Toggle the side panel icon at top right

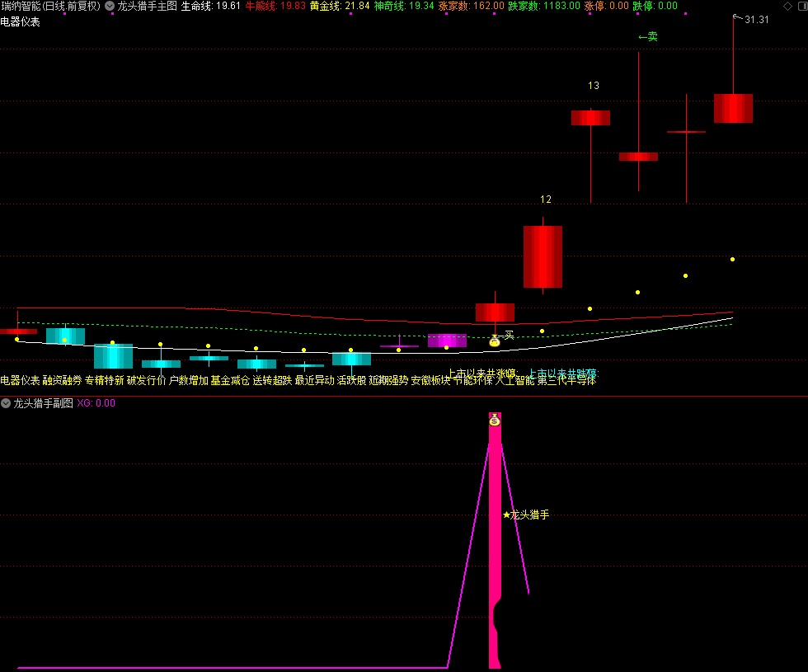pyautogui.click(x=801, y=6)
